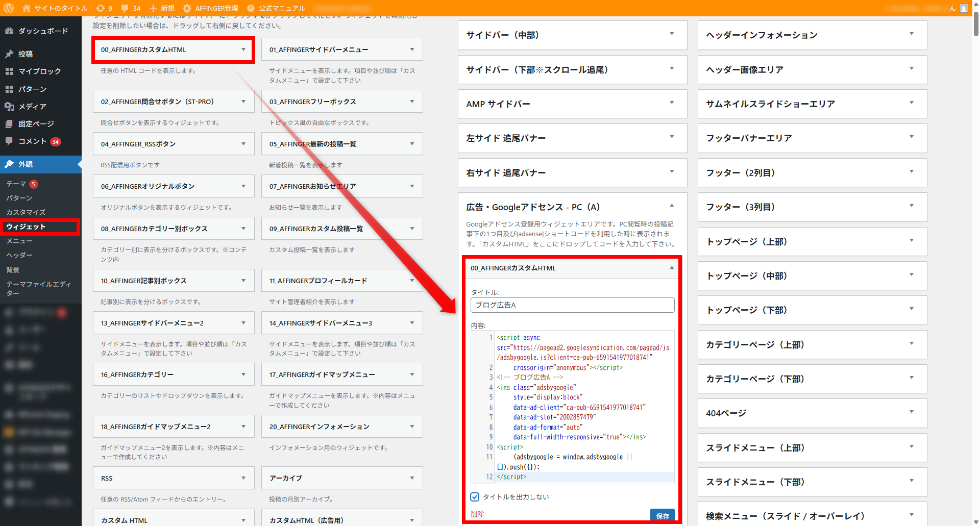Click the WordPress logo icon in admin bar
Screen dimensions: 980x526
click(9, 8)
